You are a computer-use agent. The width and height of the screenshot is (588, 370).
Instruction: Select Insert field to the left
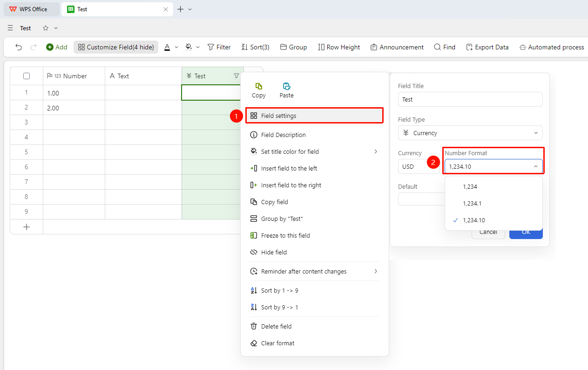point(314,168)
